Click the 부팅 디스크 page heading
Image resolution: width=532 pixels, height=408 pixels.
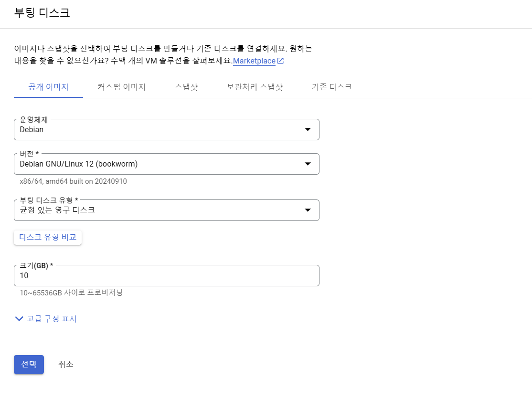click(42, 13)
